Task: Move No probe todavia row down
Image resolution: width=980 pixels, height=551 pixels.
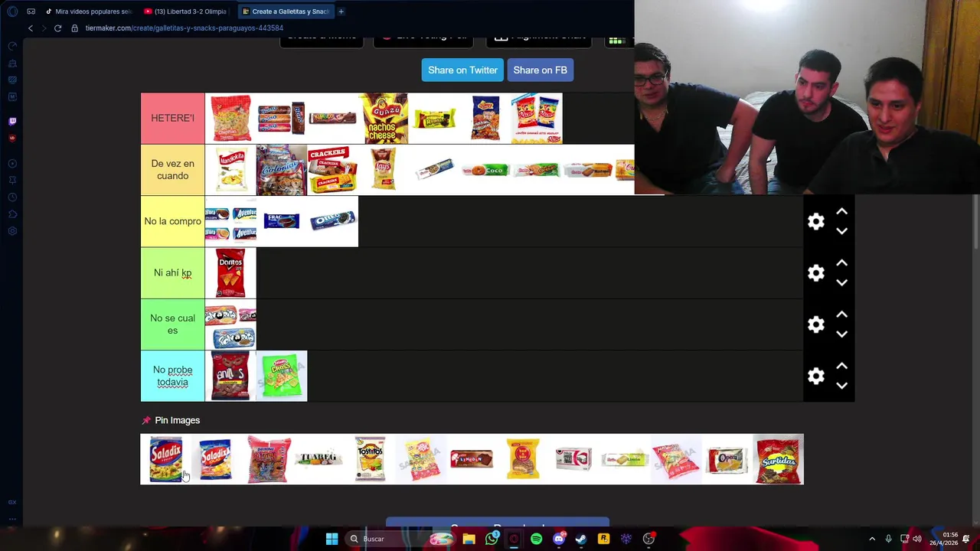Action: [841, 386]
